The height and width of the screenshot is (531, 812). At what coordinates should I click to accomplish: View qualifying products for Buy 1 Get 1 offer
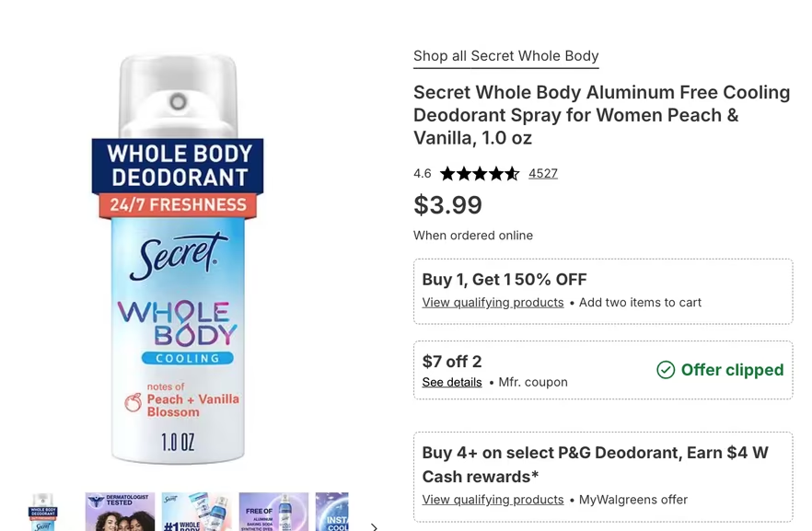click(493, 302)
